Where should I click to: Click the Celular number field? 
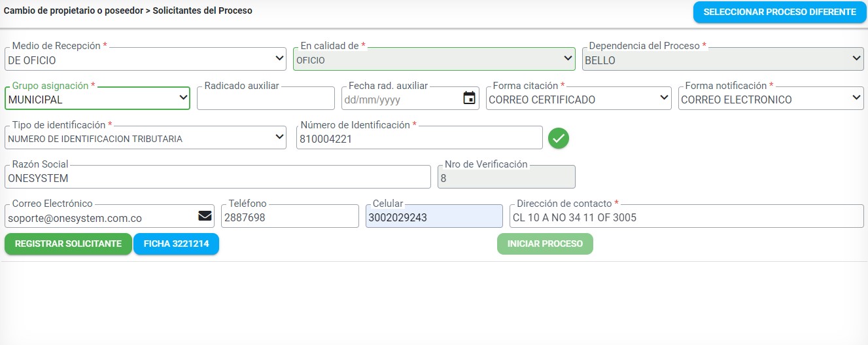[434, 217]
